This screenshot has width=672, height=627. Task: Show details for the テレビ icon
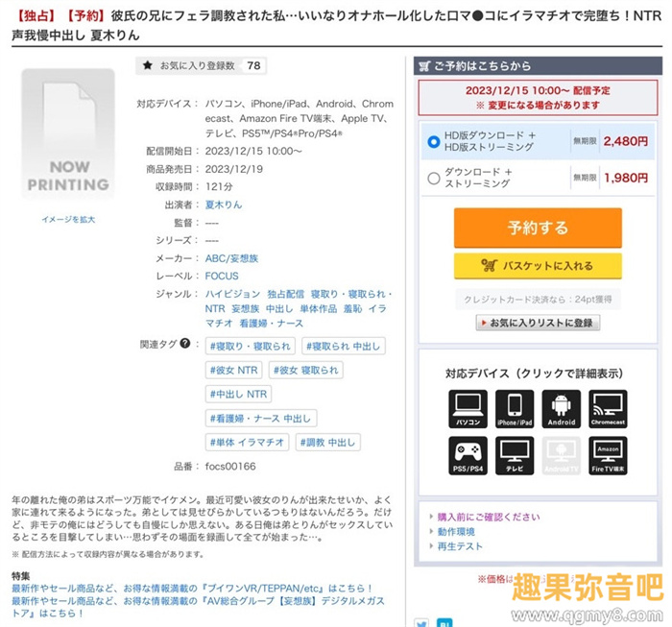[x=514, y=456]
